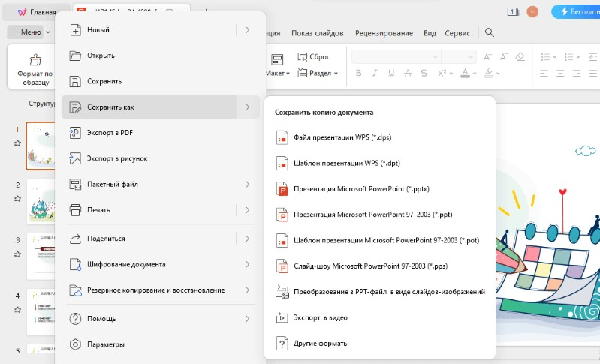Click the Export to video icon
This screenshot has width=600, height=364.
pos(282,317)
